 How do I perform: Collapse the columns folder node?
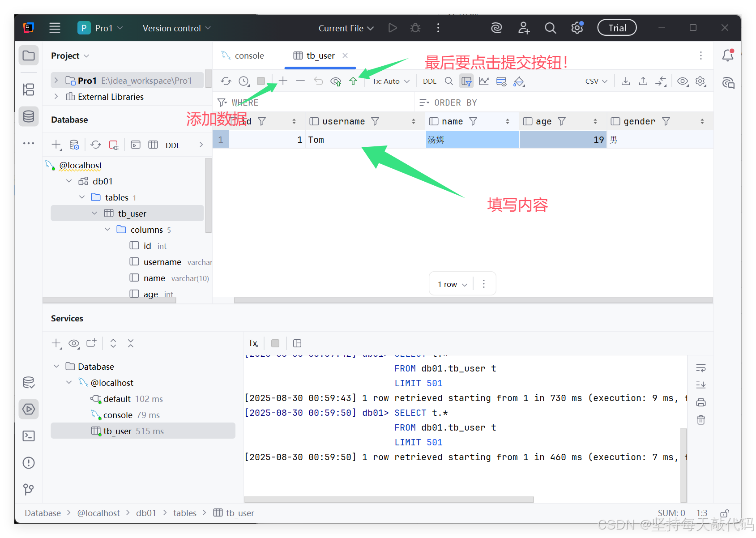(x=107, y=230)
